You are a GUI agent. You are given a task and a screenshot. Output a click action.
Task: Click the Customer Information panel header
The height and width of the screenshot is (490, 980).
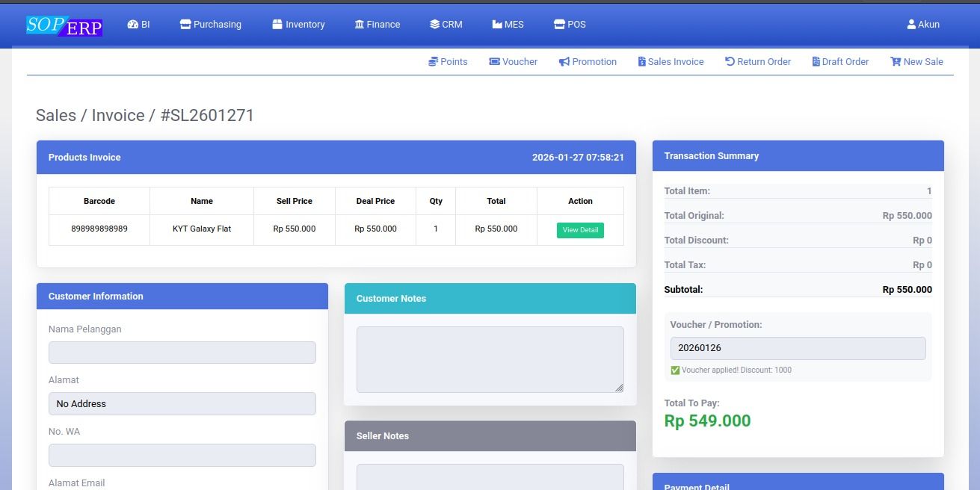pos(182,297)
